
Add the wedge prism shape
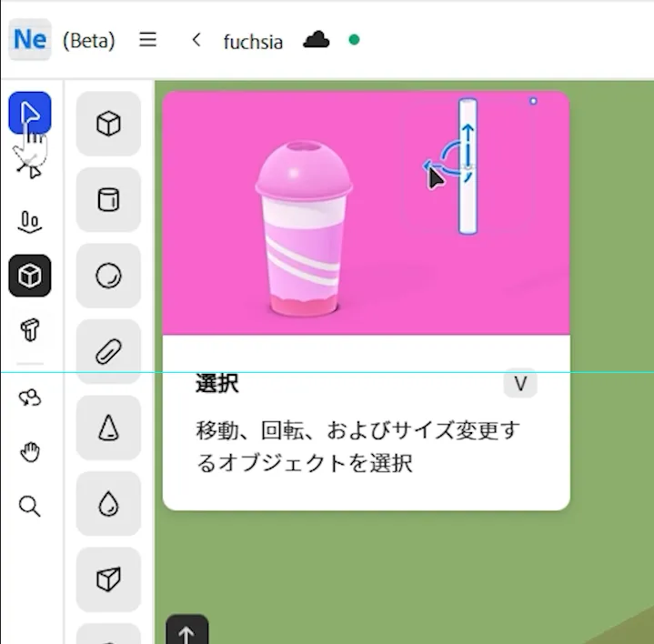click(108, 579)
